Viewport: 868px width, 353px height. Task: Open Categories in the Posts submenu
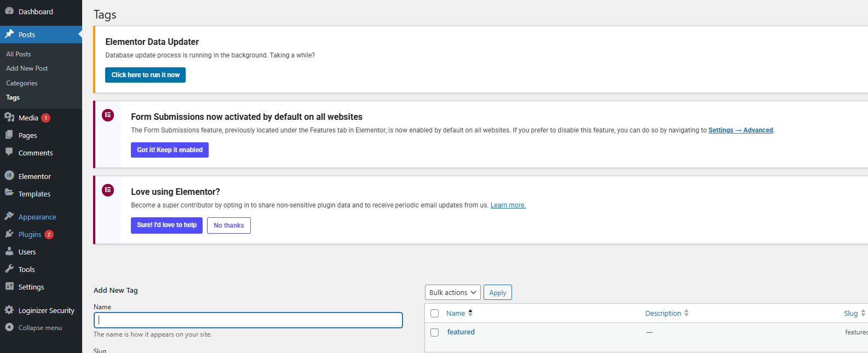[22, 83]
